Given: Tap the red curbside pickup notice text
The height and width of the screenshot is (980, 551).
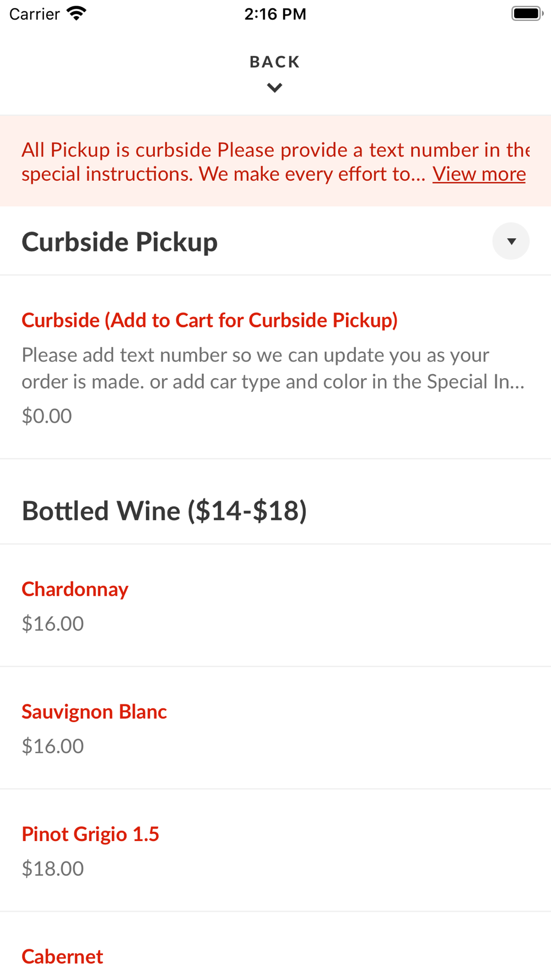Looking at the screenshot, I should [x=220, y=161].
